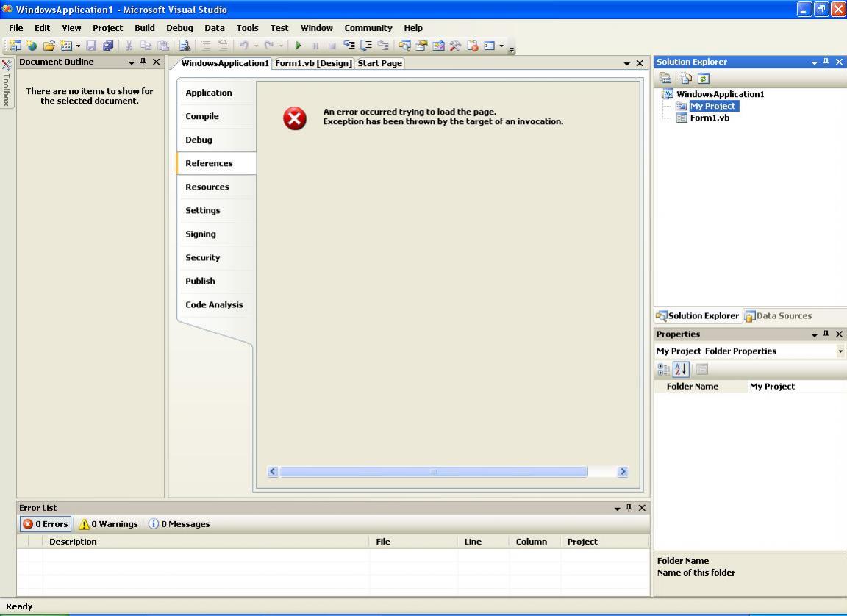Open the other windows dropdown arrow in toolbar
The image size is (847, 616).
click(x=501, y=46)
